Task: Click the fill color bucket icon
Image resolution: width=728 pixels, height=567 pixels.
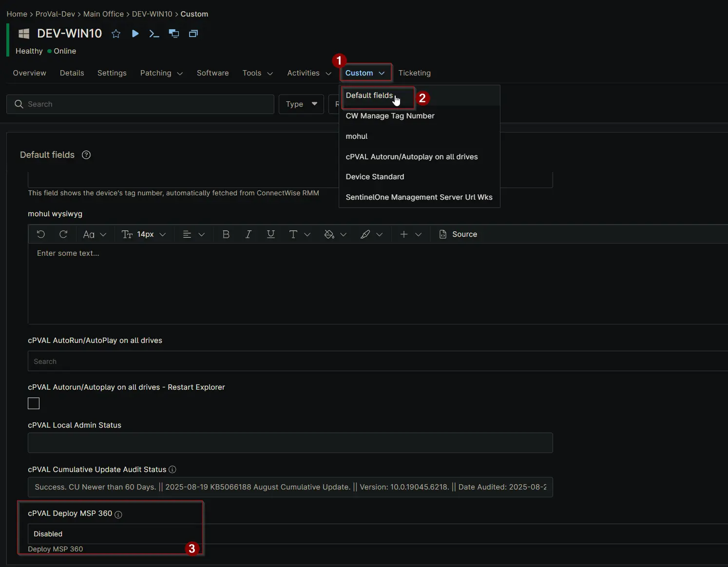Action: [x=329, y=234]
